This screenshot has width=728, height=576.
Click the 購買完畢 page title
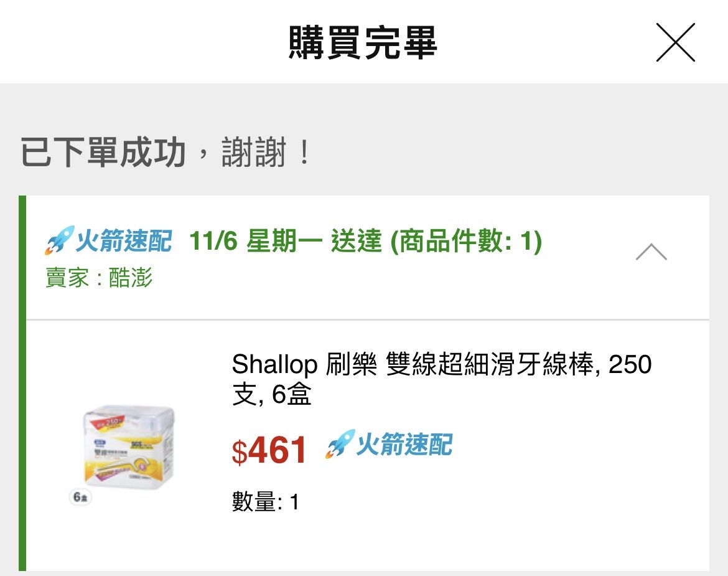363,42
